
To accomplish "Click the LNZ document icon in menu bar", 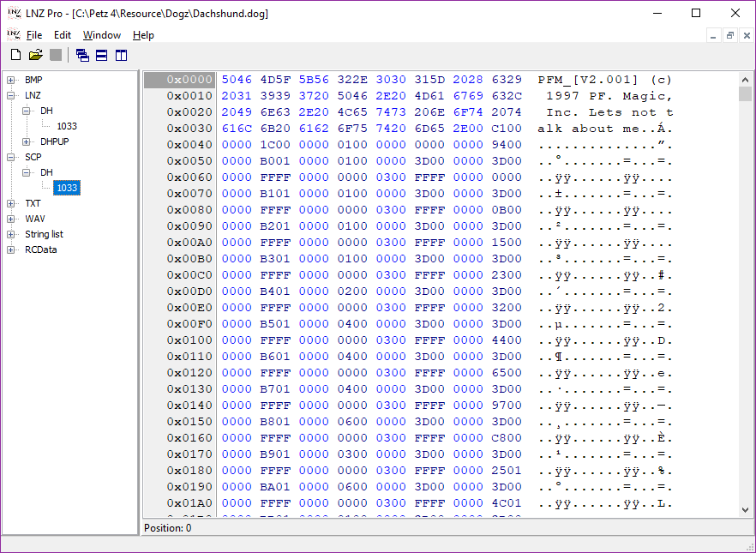I will pos(13,35).
